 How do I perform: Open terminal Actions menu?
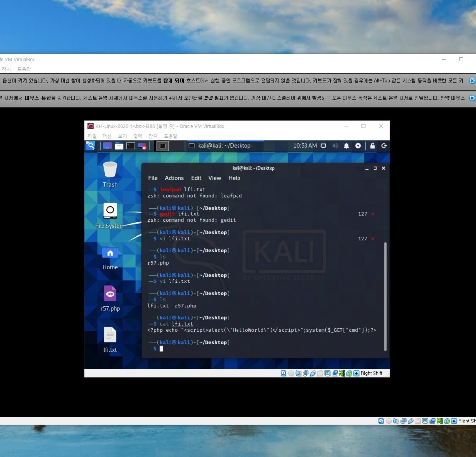pos(174,178)
